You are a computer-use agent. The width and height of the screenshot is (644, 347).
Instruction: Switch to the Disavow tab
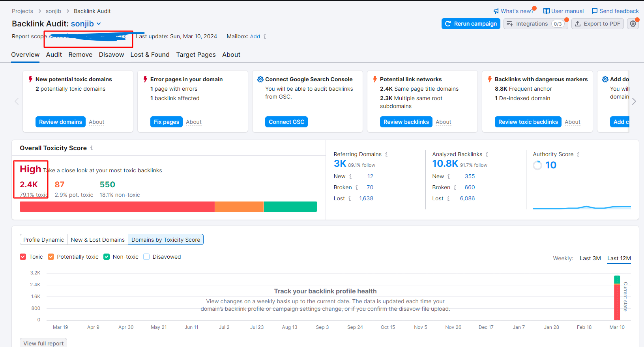click(x=111, y=55)
